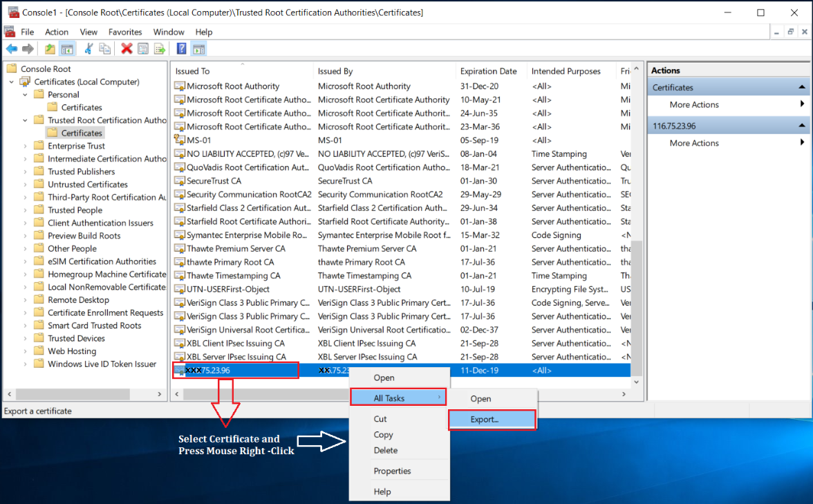The width and height of the screenshot is (813, 504).
Task: Open the File menu
Action: [x=28, y=32]
